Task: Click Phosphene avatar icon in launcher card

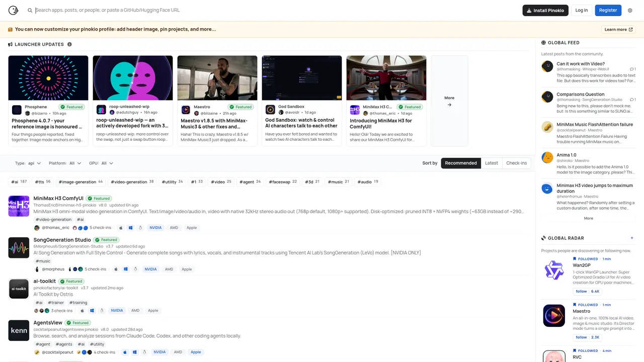Action: 17,110
